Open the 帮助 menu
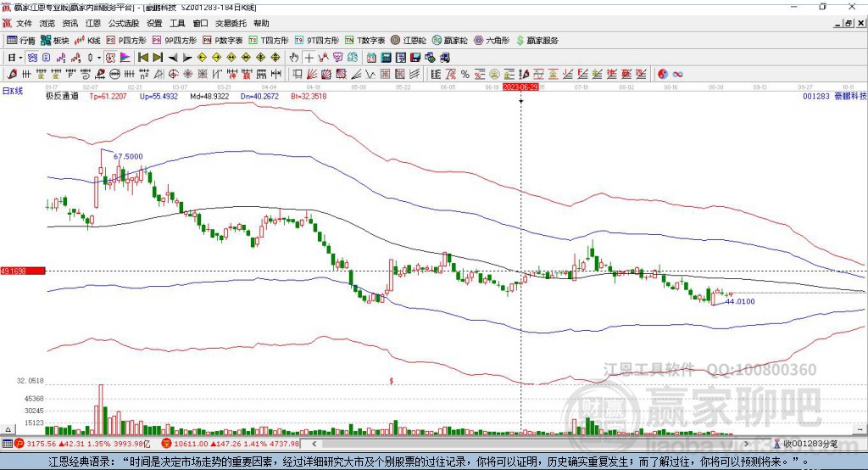The image size is (868, 470). [x=261, y=23]
